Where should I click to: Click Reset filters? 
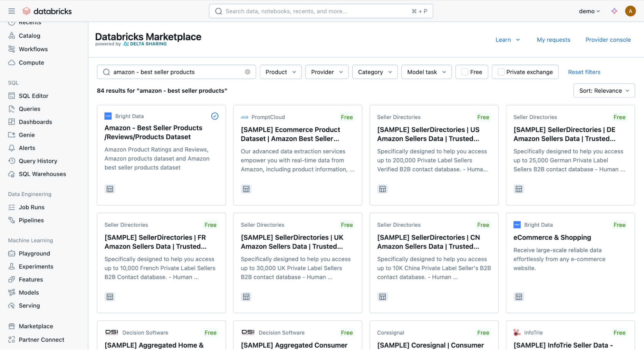coord(584,72)
